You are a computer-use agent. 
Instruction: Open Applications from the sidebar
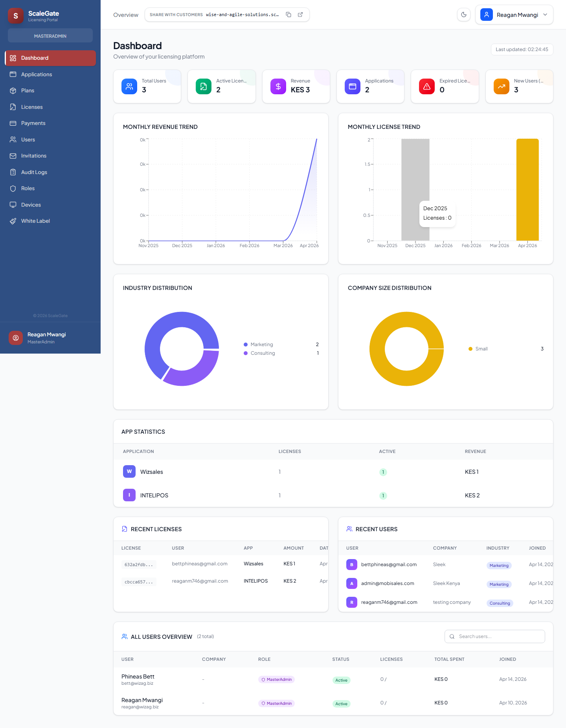(x=36, y=74)
